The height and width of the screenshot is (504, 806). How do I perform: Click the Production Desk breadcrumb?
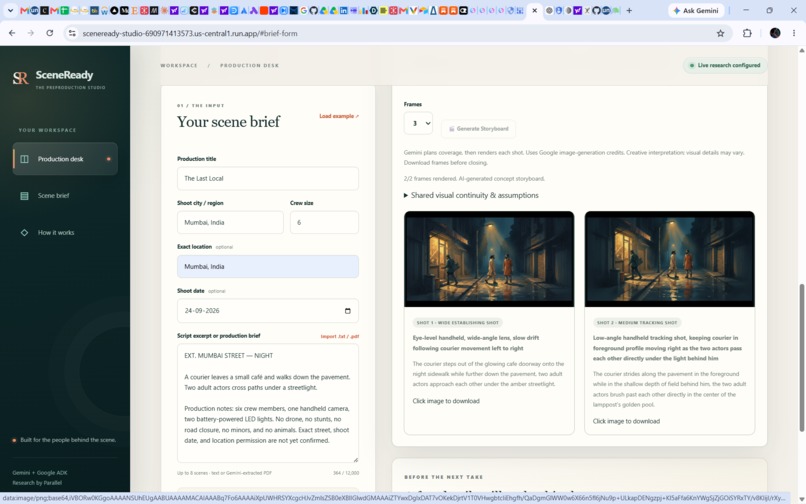[249, 65]
